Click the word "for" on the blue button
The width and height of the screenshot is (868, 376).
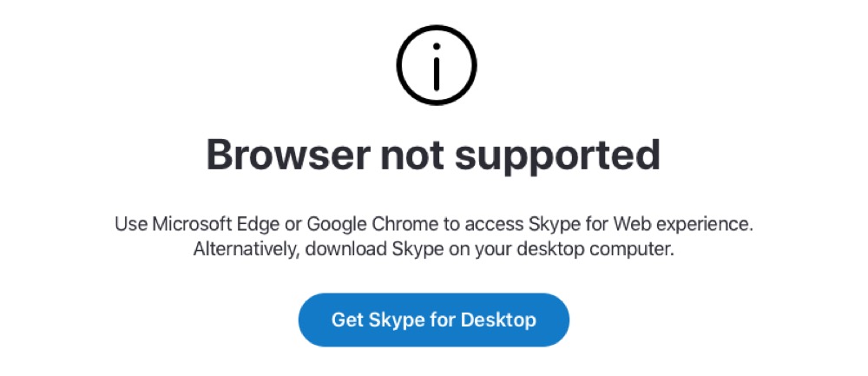click(x=442, y=320)
